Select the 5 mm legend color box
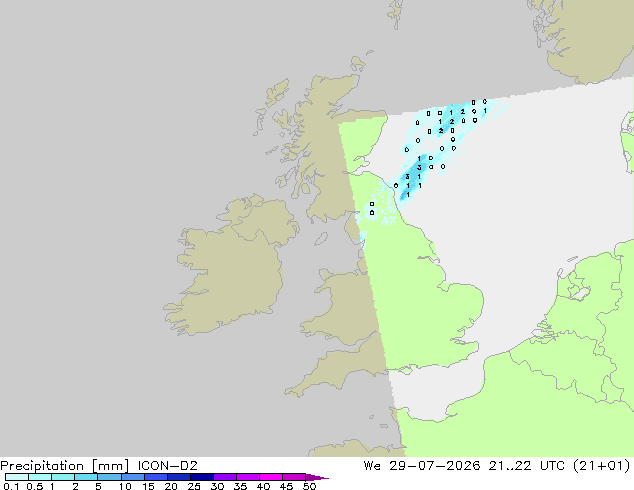The width and height of the screenshot is (634, 490). (x=110, y=477)
